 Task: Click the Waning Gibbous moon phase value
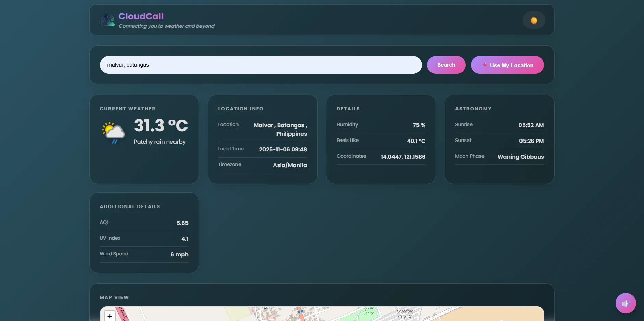point(520,157)
